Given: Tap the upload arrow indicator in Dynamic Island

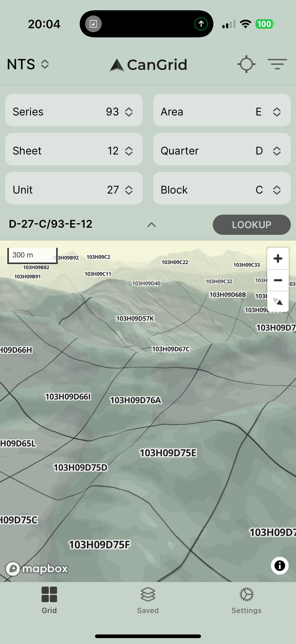Looking at the screenshot, I should 201,24.
